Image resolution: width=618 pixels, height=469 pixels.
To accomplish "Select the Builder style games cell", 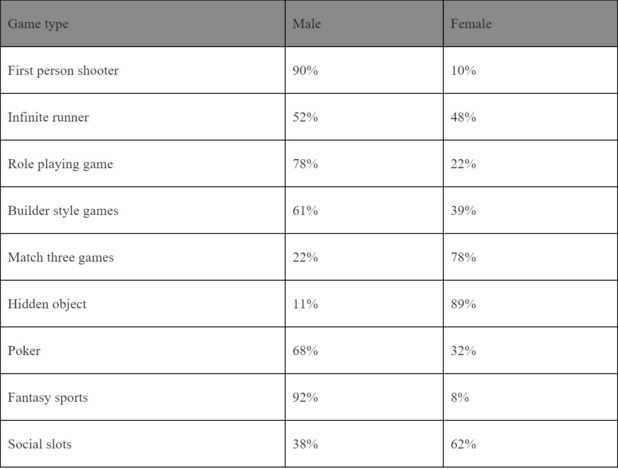I will pos(63,211).
